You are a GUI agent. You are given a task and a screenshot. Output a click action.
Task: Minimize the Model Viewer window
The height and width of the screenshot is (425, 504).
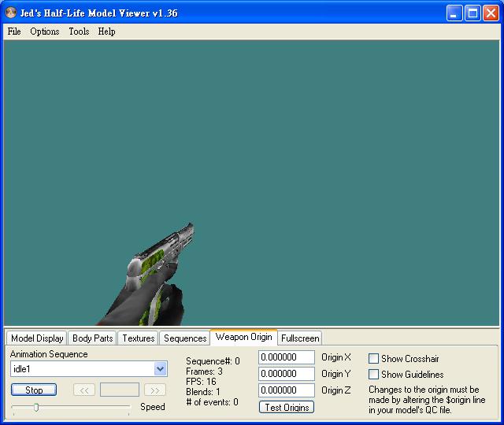[454, 13]
